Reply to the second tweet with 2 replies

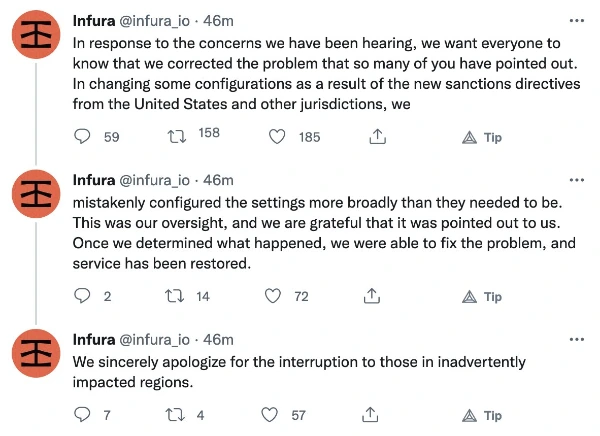point(84,296)
